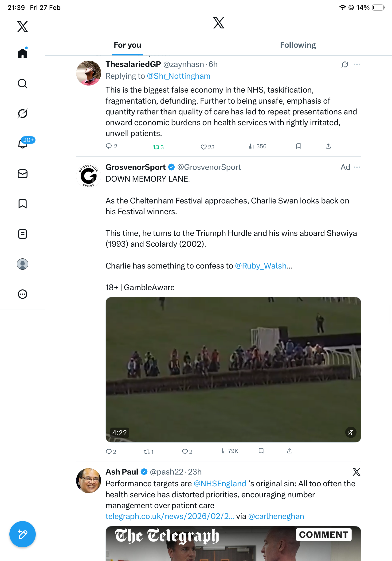
Task: Open Grok in the left sidebar
Action: pyautogui.click(x=23, y=113)
